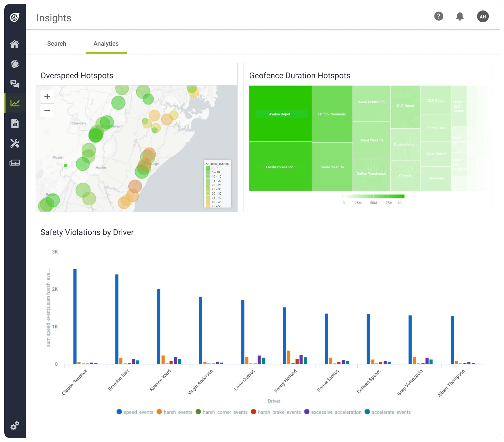Click the Virgin Andersen axis label
The image size is (504, 442).
click(200, 382)
